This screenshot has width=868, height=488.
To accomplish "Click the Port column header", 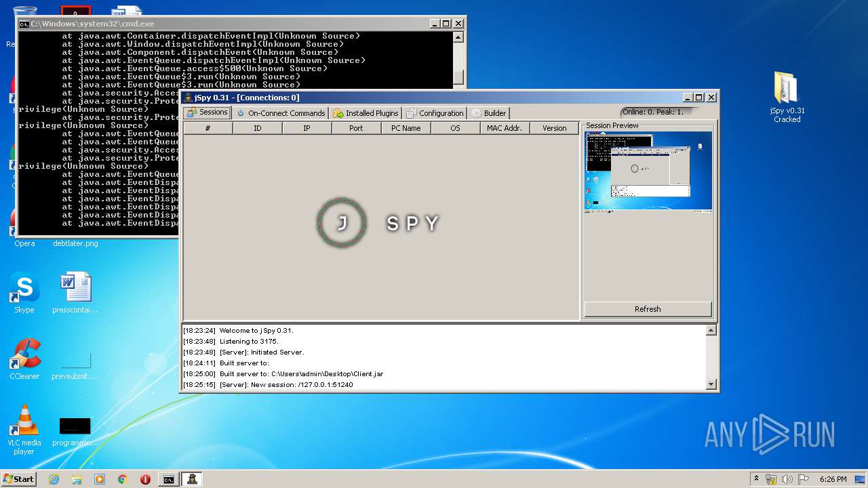I will (x=357, y=128).
